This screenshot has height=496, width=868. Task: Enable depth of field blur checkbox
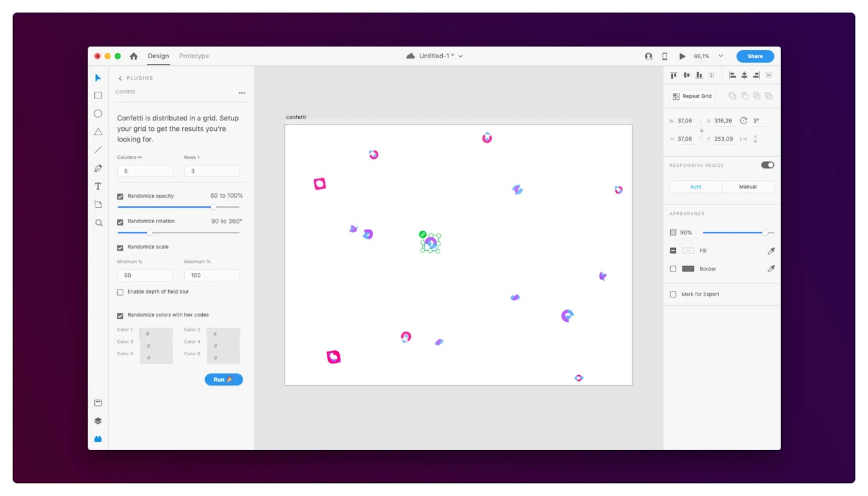120,292
